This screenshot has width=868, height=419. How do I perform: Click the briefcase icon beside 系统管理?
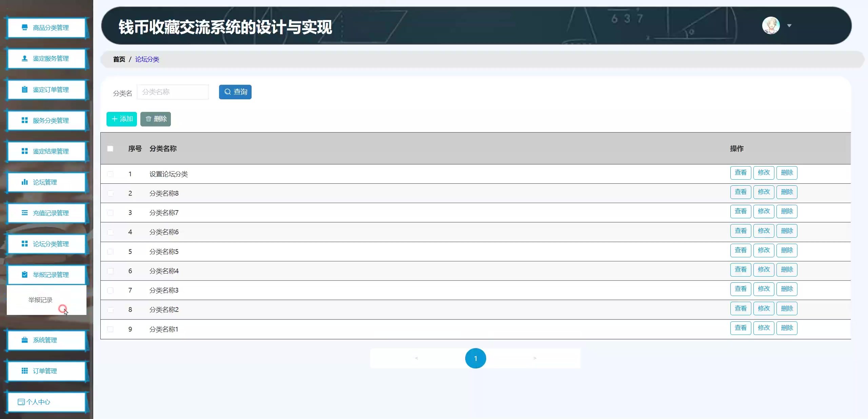24,340
